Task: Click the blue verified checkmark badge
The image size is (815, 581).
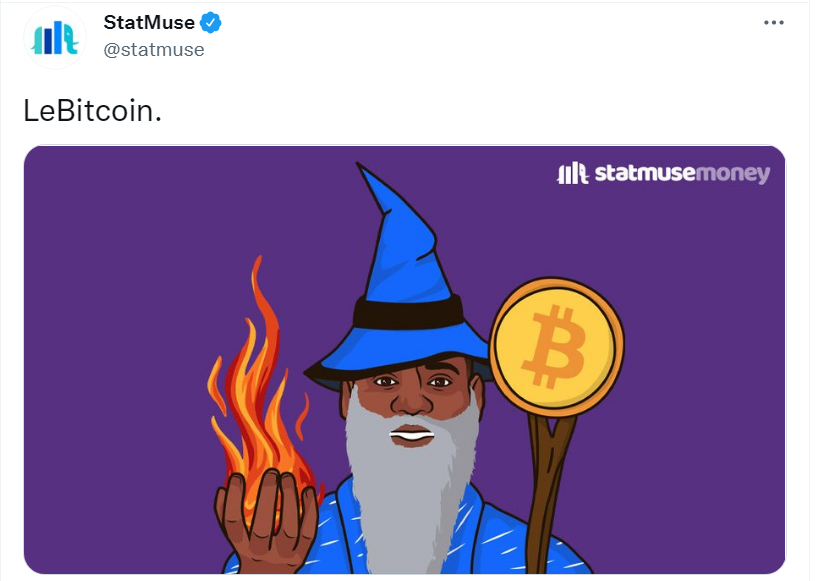Action: point(211,23)
